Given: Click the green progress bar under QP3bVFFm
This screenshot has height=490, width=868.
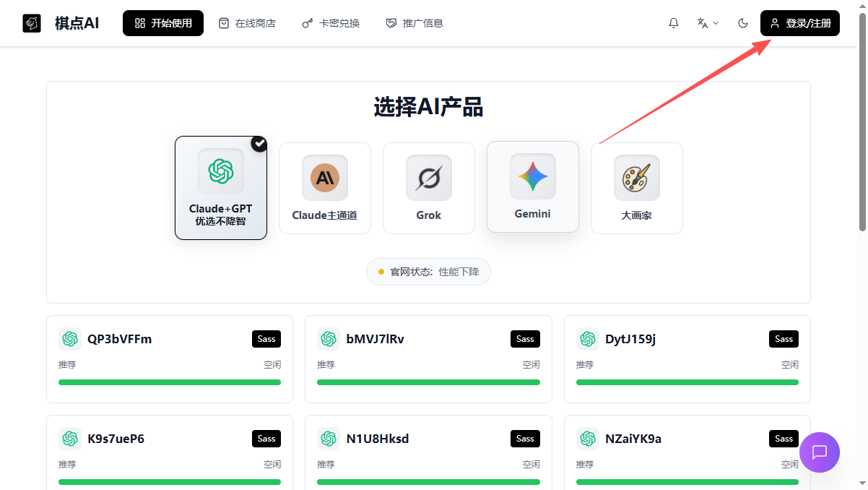Looking at the screenshot, I should (169, 382).
